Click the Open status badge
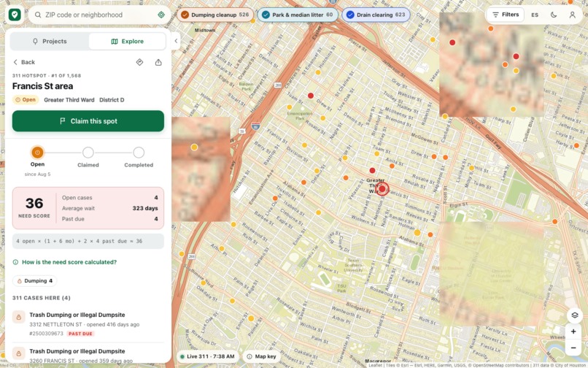Image resolution: width=588 pixels, height=368 pixels. pyautogui.click(x=26, y=100)
